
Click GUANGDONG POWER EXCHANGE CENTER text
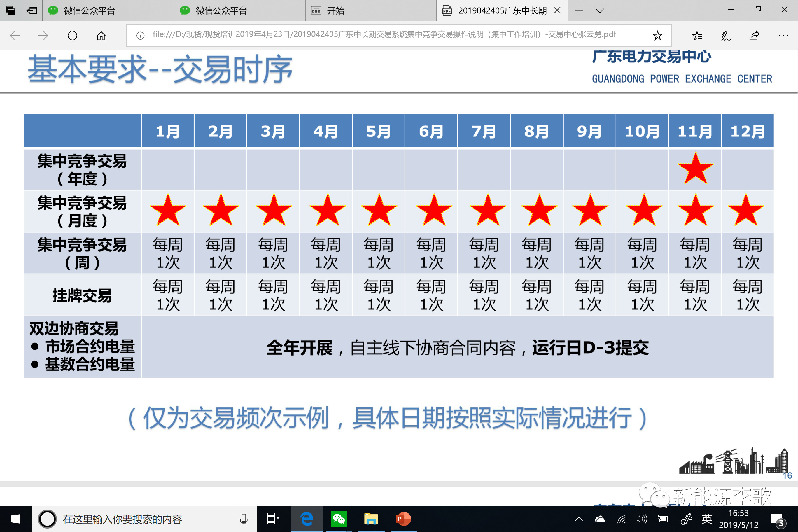(682, 79)
